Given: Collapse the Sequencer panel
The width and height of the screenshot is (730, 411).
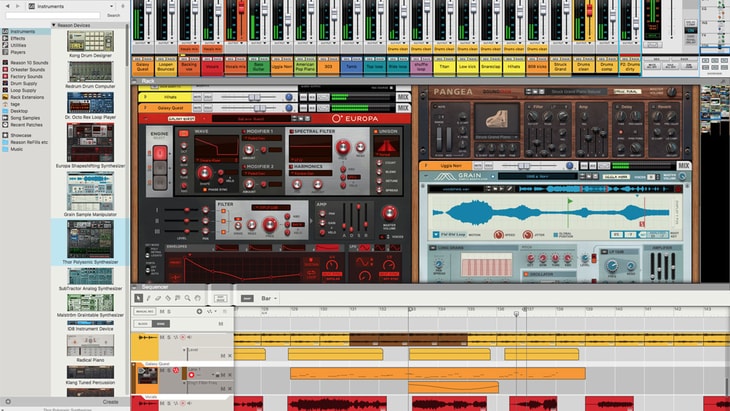Looking at the screenshot, I should (134, 287).
